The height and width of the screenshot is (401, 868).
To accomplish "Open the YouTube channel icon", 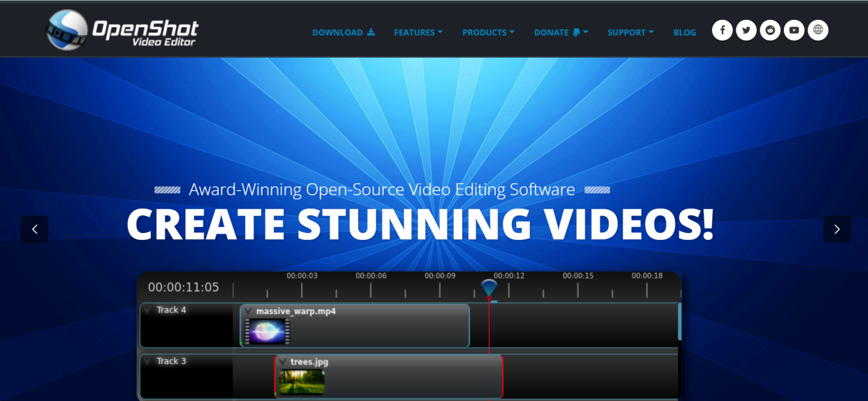I will [794, 30].
